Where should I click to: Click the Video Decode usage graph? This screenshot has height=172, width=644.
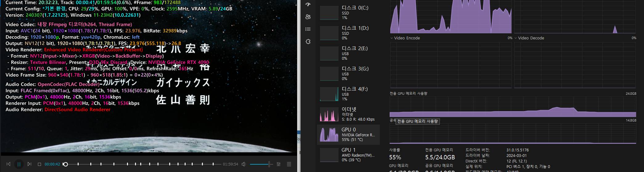coord(575,65)
